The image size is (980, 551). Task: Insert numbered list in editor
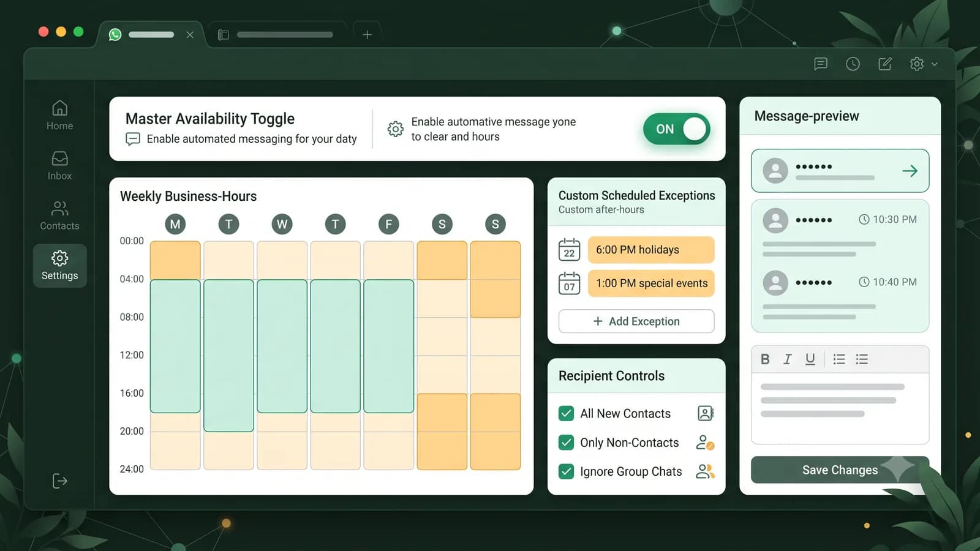click(x=839, y=359)
